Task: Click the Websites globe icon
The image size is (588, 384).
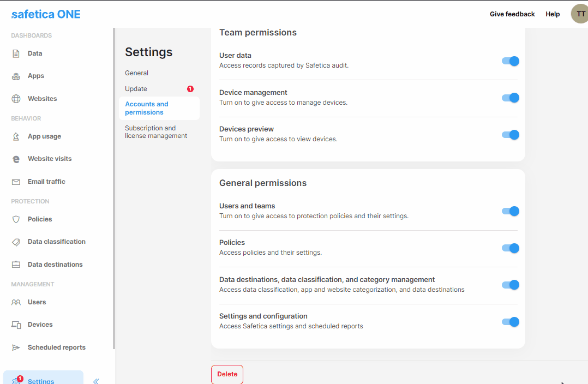Action: [16, 99]
